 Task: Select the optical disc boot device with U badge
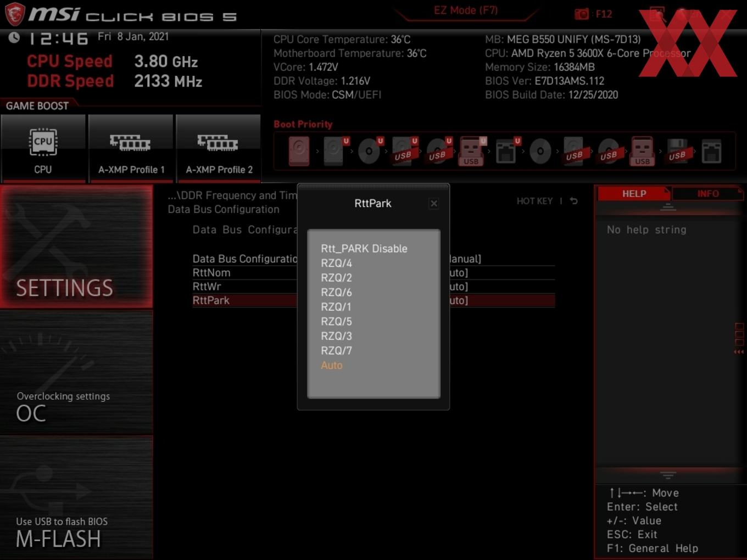369,151
